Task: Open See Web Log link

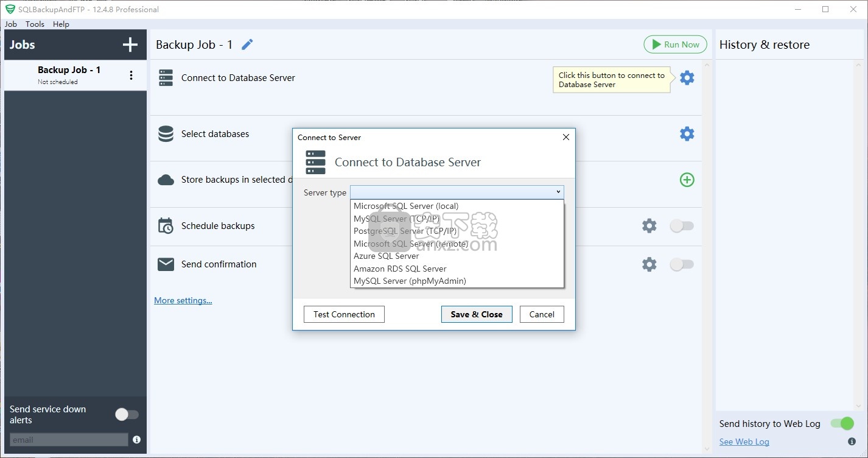Action: 744,442
